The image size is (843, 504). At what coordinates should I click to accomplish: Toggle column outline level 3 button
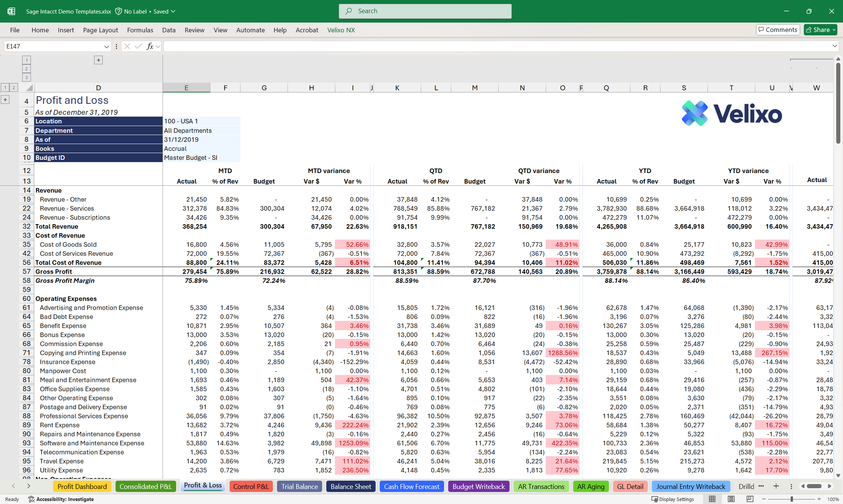26,77
